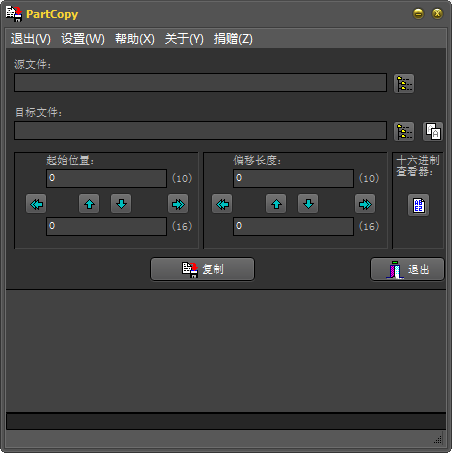
Task: Minimize the PartCopy window
Action: (418, 14)
